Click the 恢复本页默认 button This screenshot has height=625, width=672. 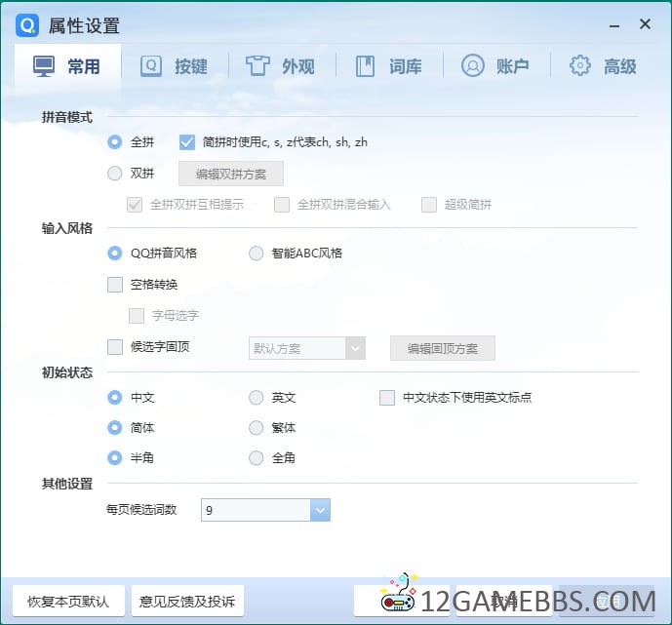68,601
